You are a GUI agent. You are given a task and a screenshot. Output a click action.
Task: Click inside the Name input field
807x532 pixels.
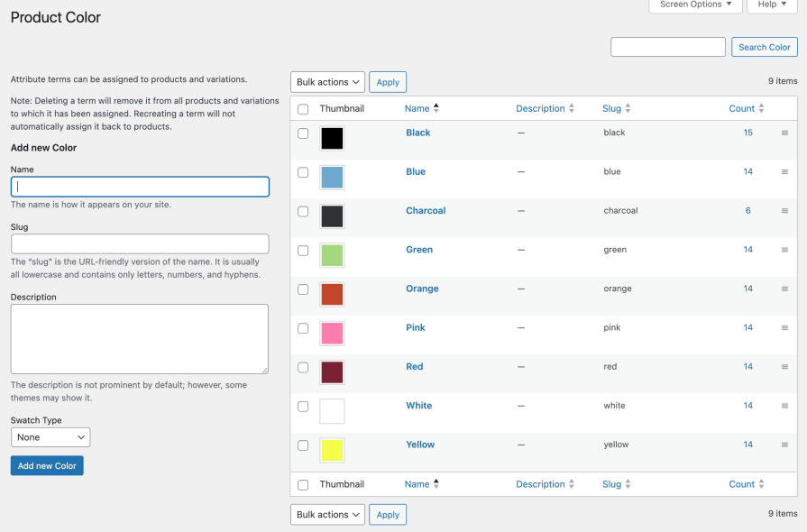pyautogui.click(x=140, y=186)
